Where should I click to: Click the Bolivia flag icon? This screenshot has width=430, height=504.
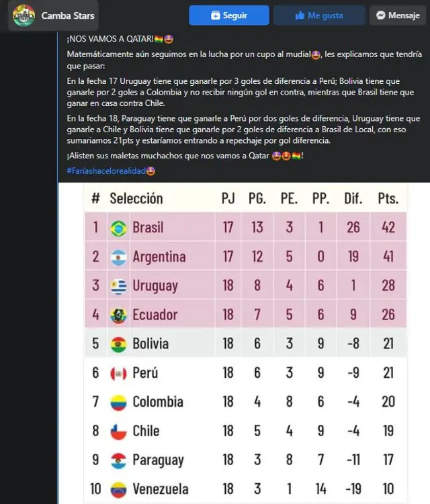(x=118, y=344)
